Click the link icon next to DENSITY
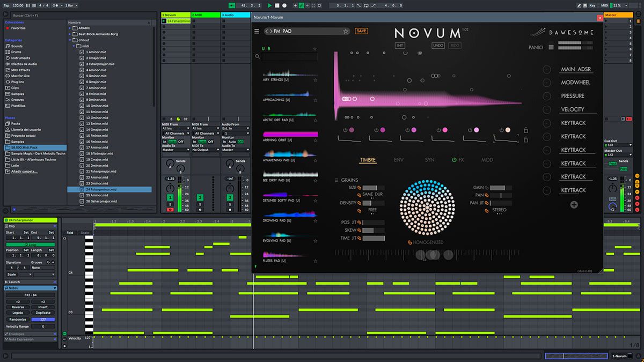Viewport: 644px width, 362px height. [x=359, y=203]
